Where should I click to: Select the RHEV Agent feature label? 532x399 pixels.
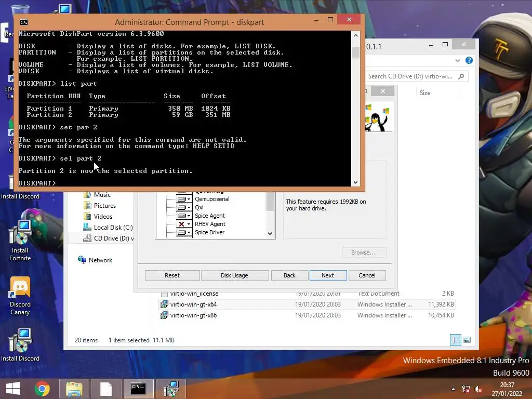click(210, 224)
